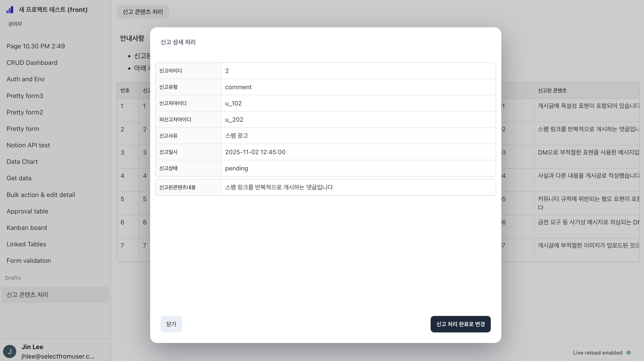Image resolution: width=644 pixels, height=361 pixels.
Task: Click the 신고 처리 완료로 변경 button
Action: point(460,324)
